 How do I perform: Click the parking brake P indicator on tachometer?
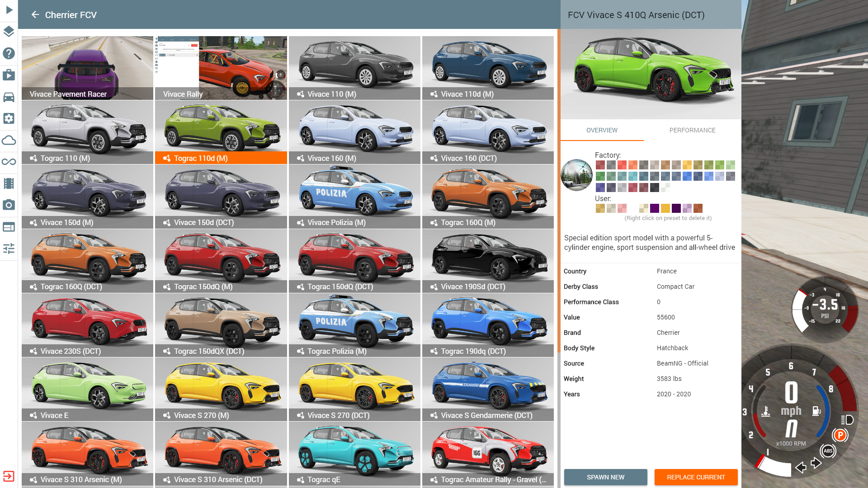point(840,435)
